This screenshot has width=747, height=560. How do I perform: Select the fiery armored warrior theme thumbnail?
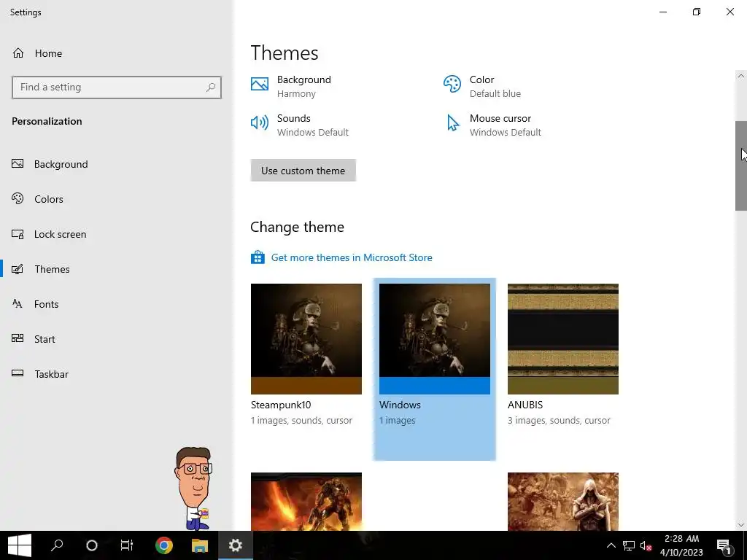point(306,502)
